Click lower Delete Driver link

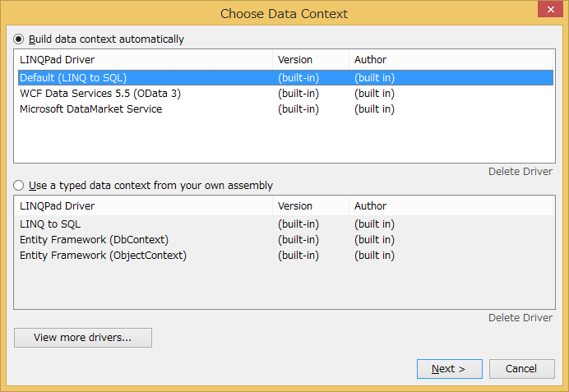pos(520,317)
